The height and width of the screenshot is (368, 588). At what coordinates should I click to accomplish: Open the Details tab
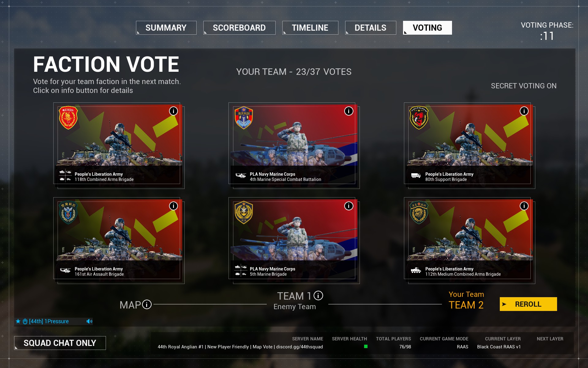371,28
